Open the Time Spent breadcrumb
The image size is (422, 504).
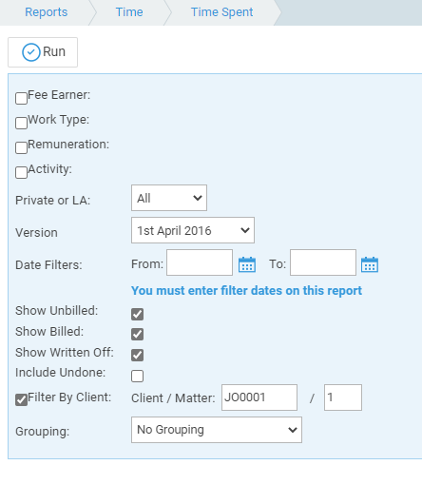tap(221, 12)
